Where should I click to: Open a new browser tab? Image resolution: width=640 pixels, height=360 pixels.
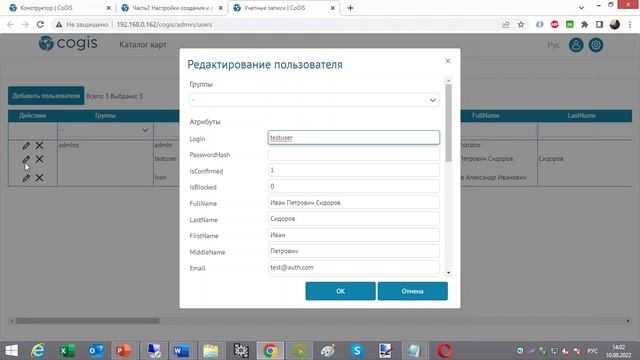point(350,8)
